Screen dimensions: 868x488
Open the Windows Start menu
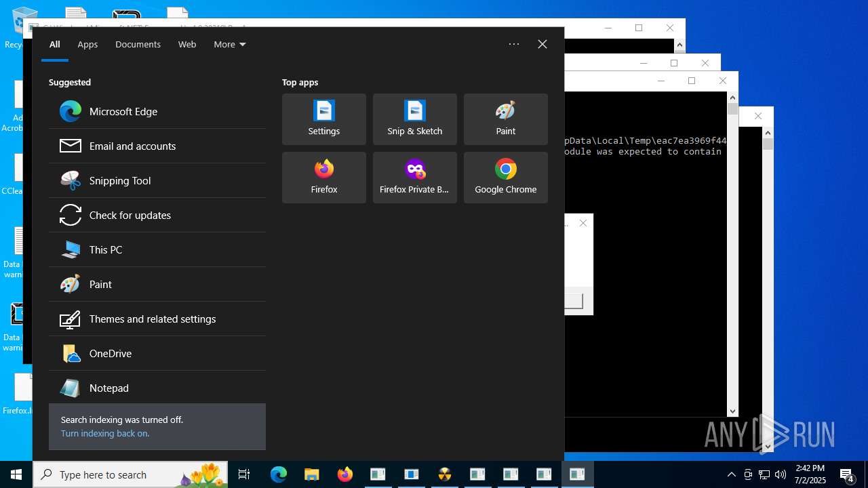tap(16, 474)
